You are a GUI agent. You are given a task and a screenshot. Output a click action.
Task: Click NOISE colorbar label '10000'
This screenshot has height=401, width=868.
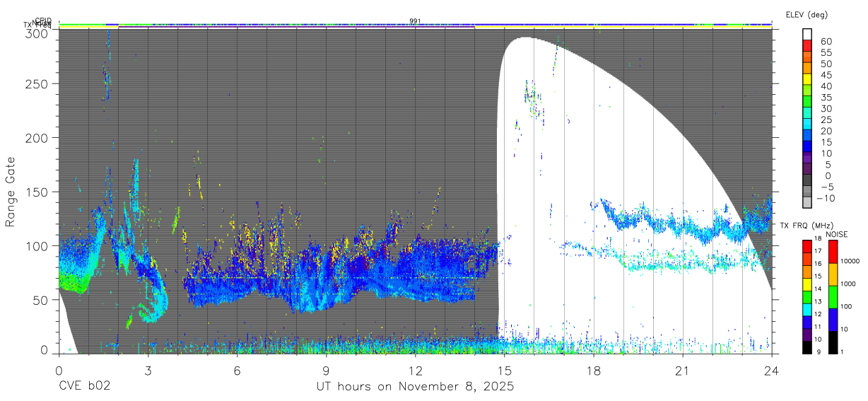(x=852, y=262)
